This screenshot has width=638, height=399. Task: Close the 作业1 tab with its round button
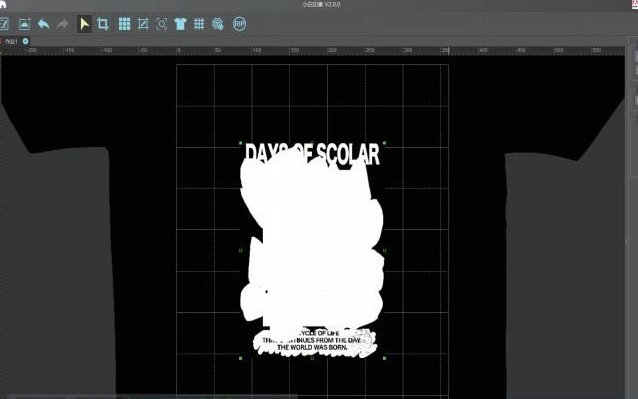tap(26, 41)
